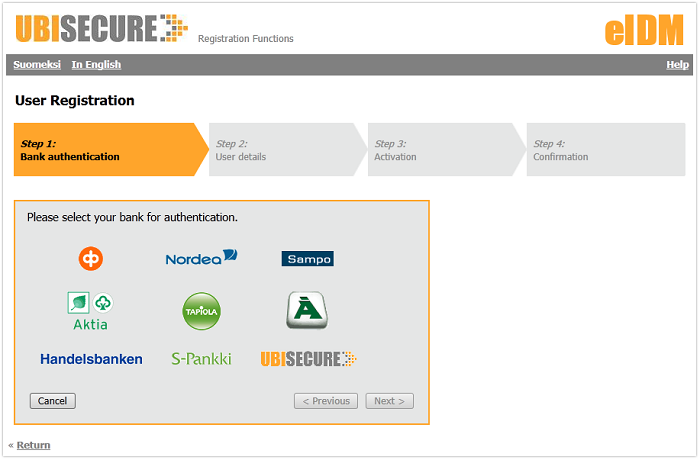Select Step 3 Activation tab
The height and width of the screenshot is (460, 700).
click(445, 150)
